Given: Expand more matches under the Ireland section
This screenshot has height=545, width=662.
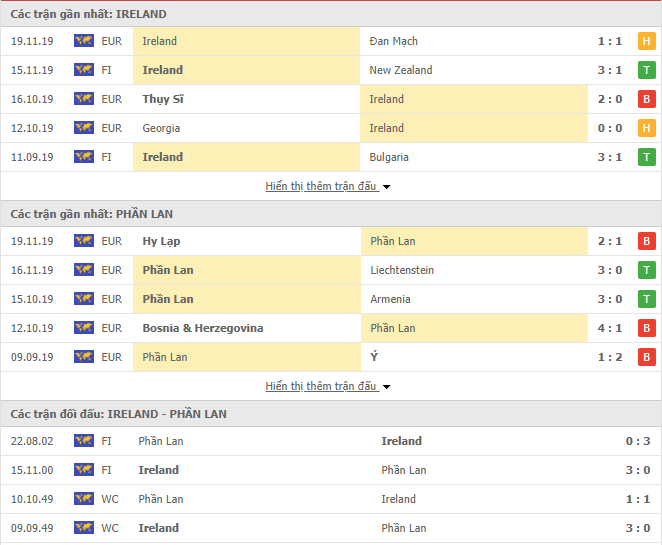Looking at the screenshot, I should (321, 186).
